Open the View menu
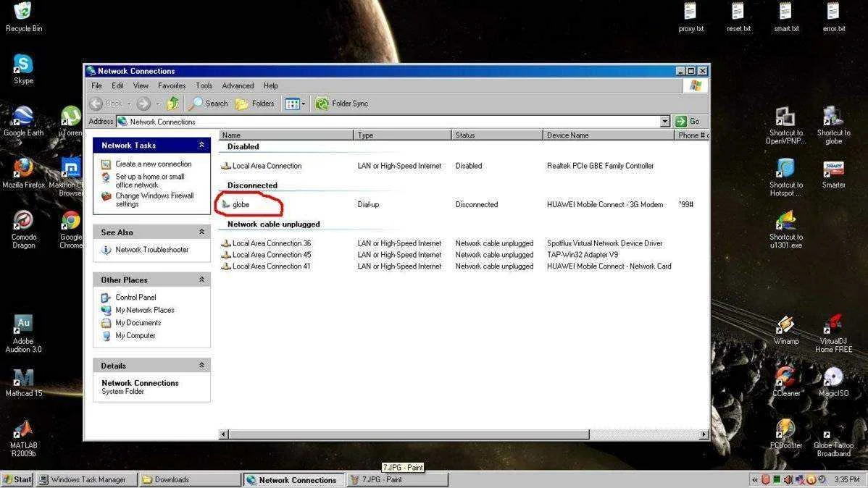 point(141,85)
